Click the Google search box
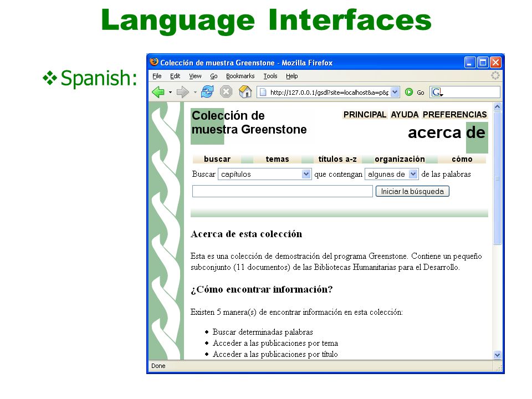532x399 pixels. tap(465, 92)
